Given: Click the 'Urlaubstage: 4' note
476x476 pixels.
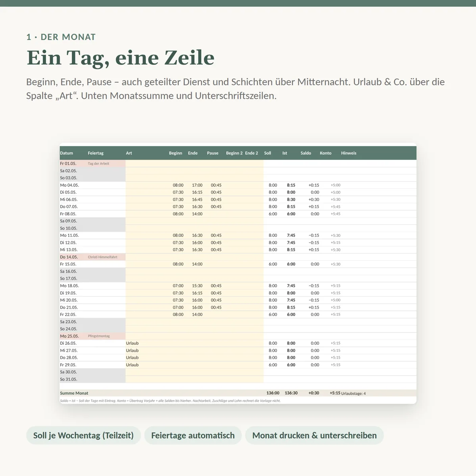Looking at the screenshot, I should 353,393.
